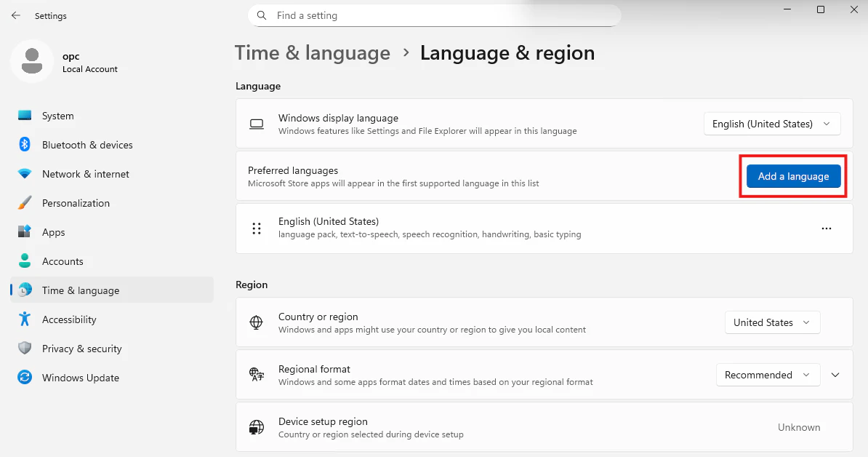
Task: Click the opc Local Account profile
Action: tap(65, 61)
